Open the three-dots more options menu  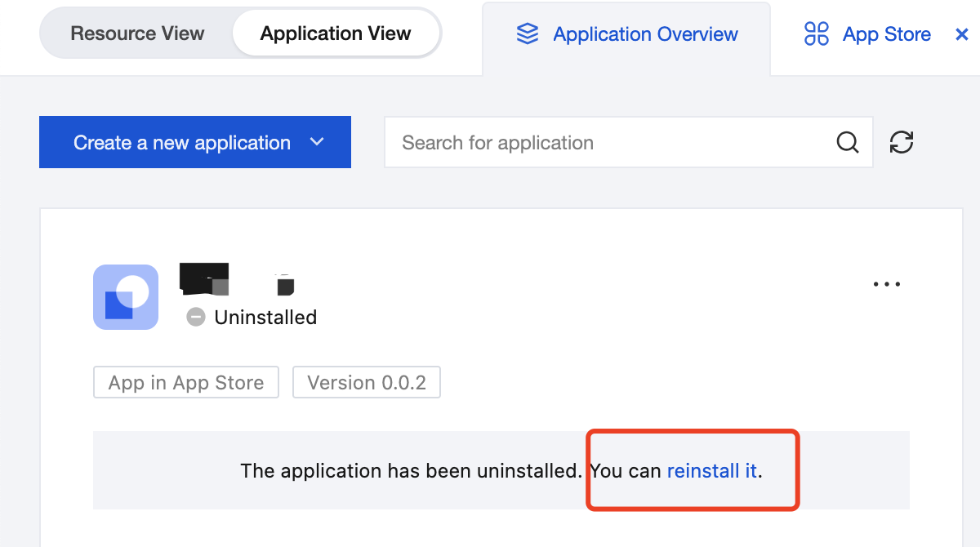coord(886,285)
